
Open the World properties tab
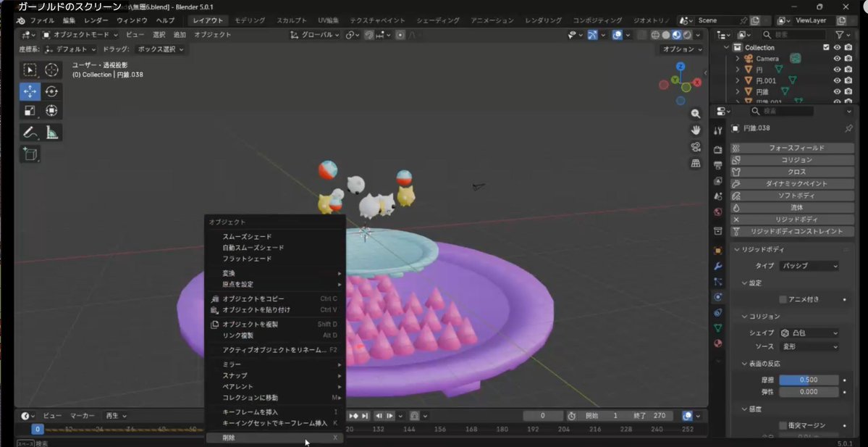(x=718, y=212)
